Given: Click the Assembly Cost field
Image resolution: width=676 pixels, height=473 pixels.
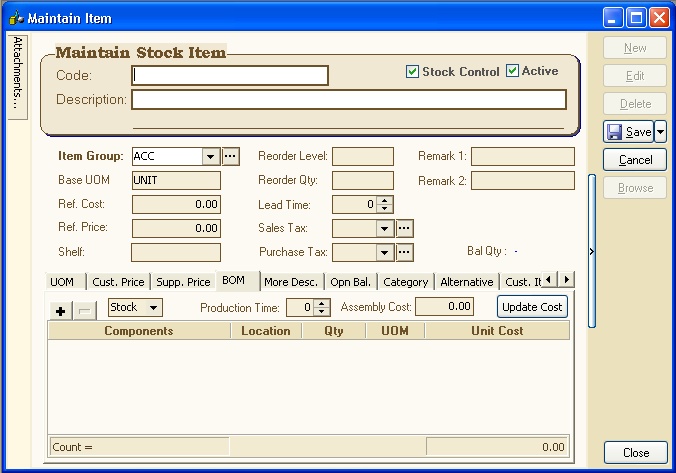Looking at the screenshot, I should point(444,307).
